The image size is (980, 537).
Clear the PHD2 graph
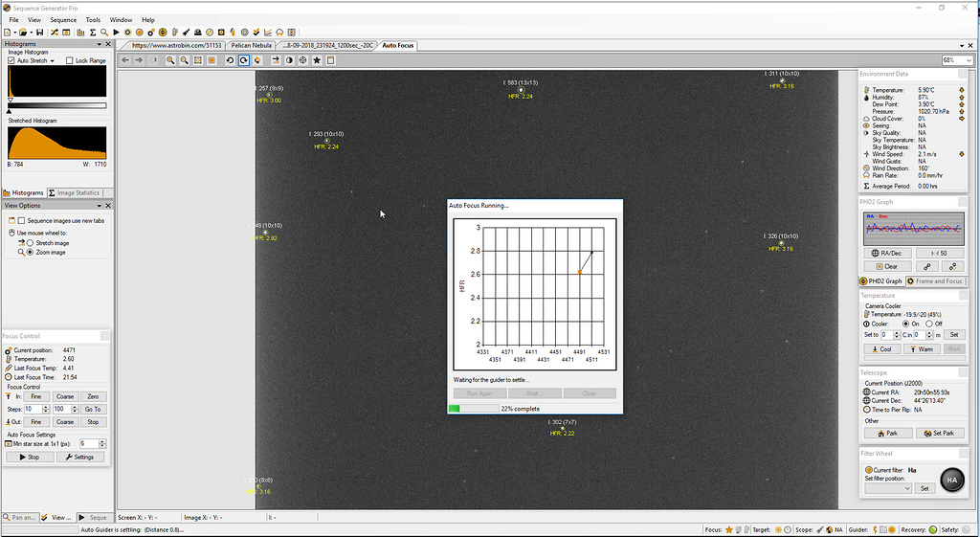click(887, 266)
